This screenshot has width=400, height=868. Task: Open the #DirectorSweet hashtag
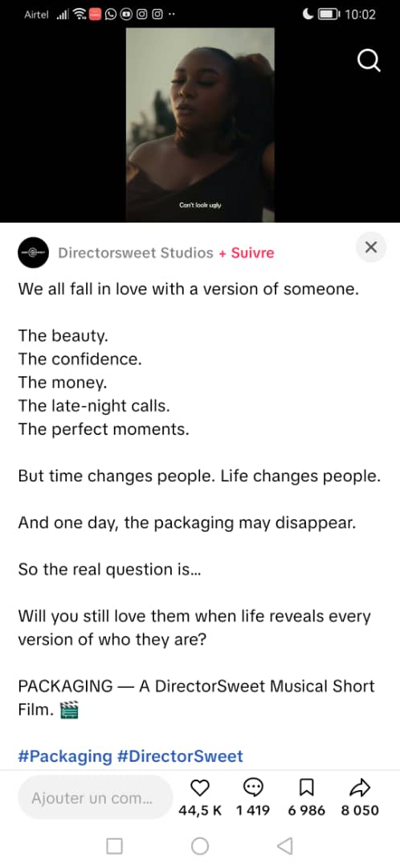[181, 756]
